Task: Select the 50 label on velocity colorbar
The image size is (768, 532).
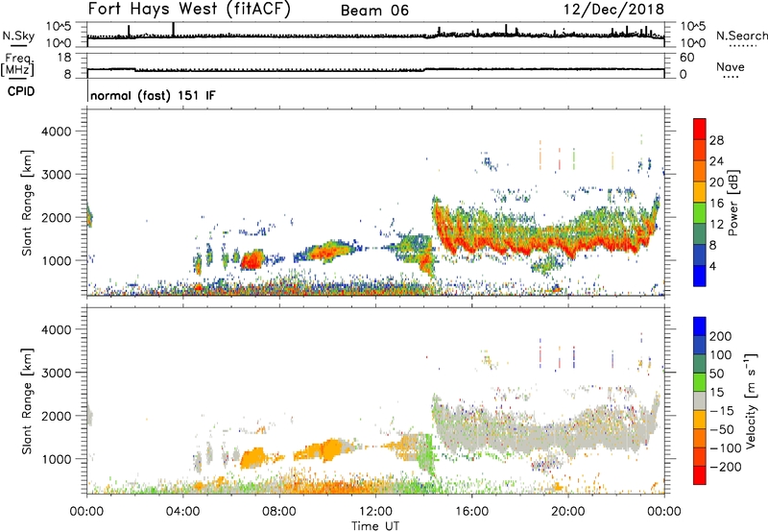Action: [716, 374]
